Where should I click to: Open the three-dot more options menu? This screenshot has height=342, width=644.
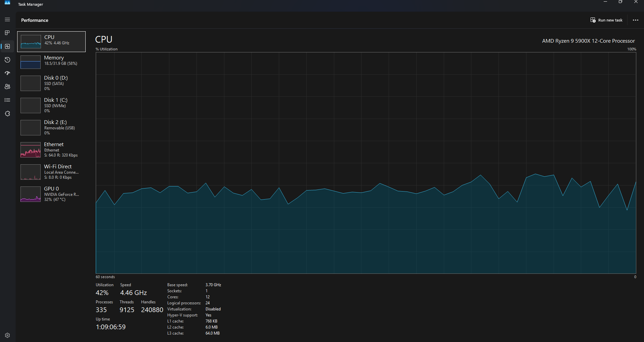(x=635, y=20)
